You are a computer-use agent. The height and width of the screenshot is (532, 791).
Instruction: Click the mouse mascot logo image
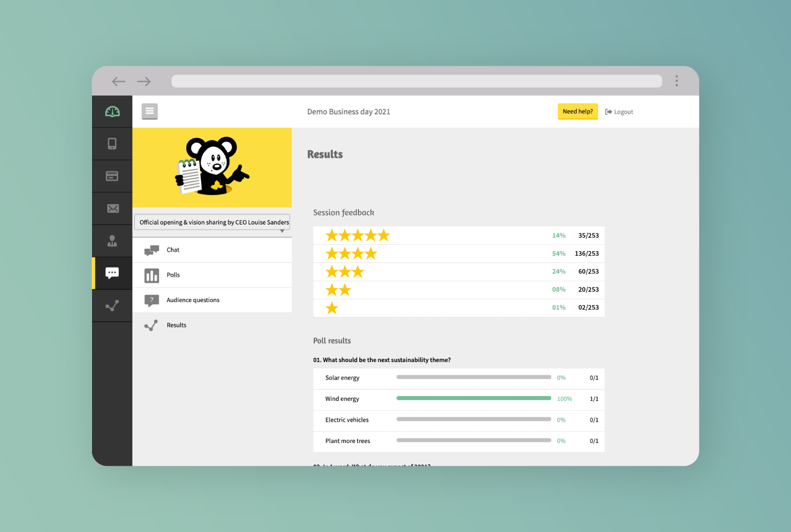pos(212,167)
